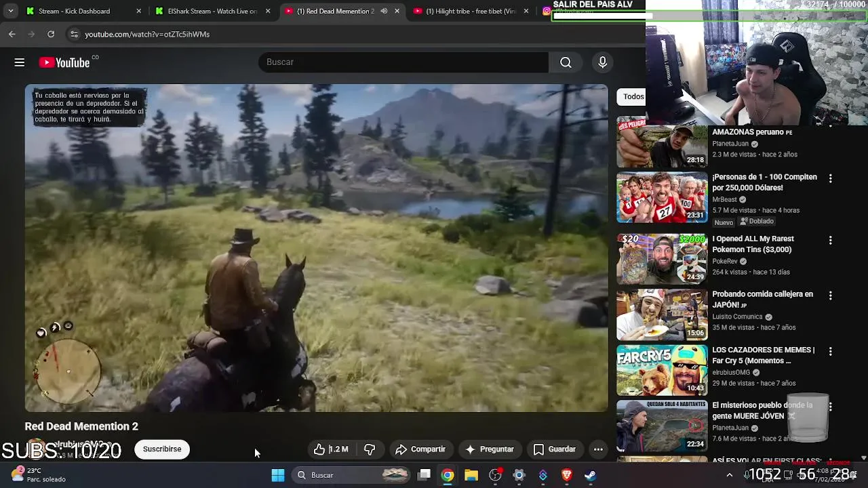
Task: Open Windows Start menu
Action: click(x=278, y=475)
